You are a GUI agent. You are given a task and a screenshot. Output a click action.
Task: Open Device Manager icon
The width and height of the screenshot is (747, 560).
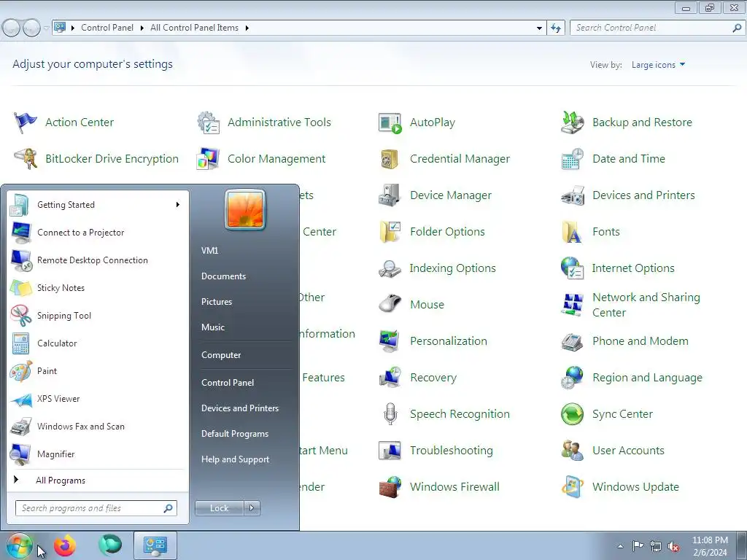[x=390, y=195]
